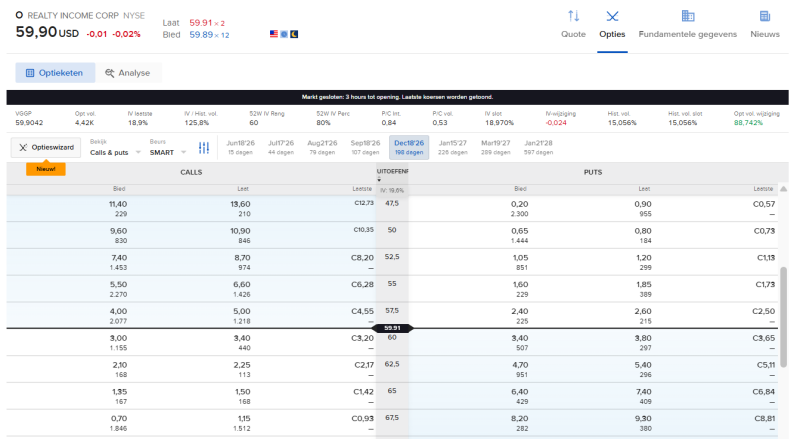Click the moon after-hours icon
This screenshot has height=439, width=800.
coord(294,34)
